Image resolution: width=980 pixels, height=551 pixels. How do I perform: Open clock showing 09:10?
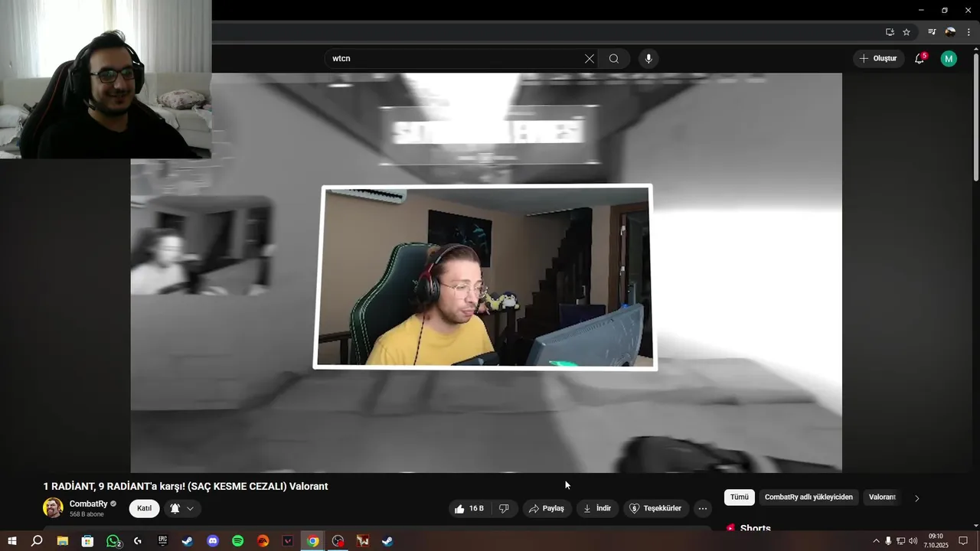point(936,540)
